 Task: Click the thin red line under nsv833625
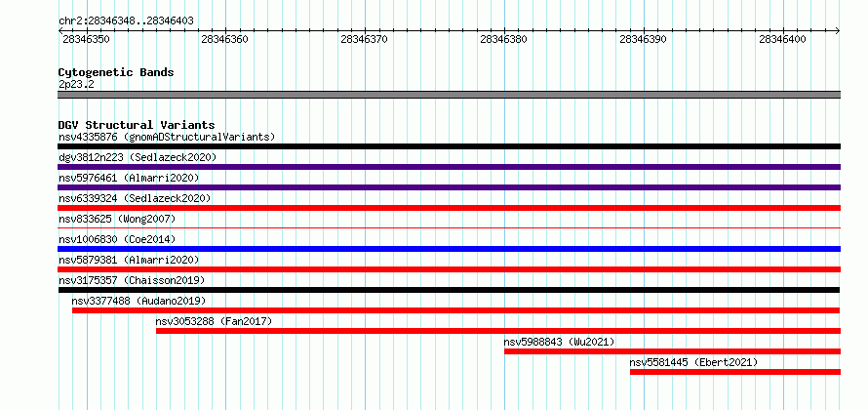pyautogui.click(x=449, y=227)
